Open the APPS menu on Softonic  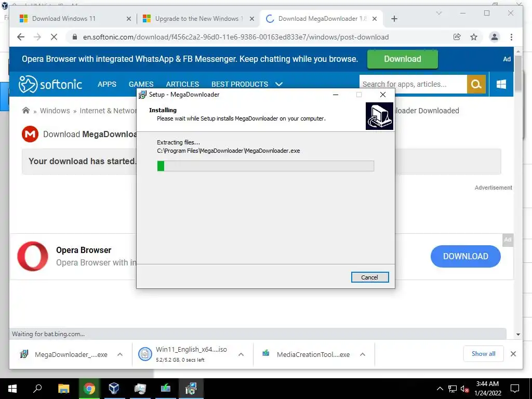107,84
